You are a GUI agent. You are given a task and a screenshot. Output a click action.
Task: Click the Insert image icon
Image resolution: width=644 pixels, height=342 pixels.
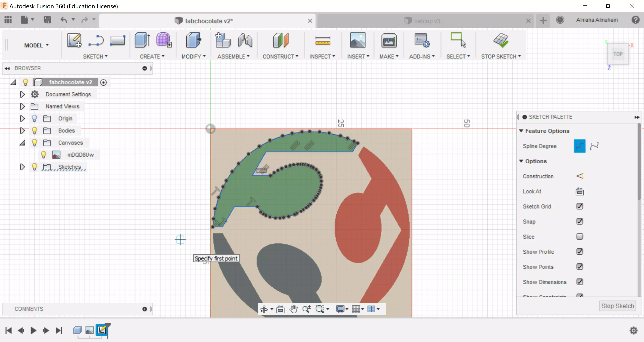358,40
